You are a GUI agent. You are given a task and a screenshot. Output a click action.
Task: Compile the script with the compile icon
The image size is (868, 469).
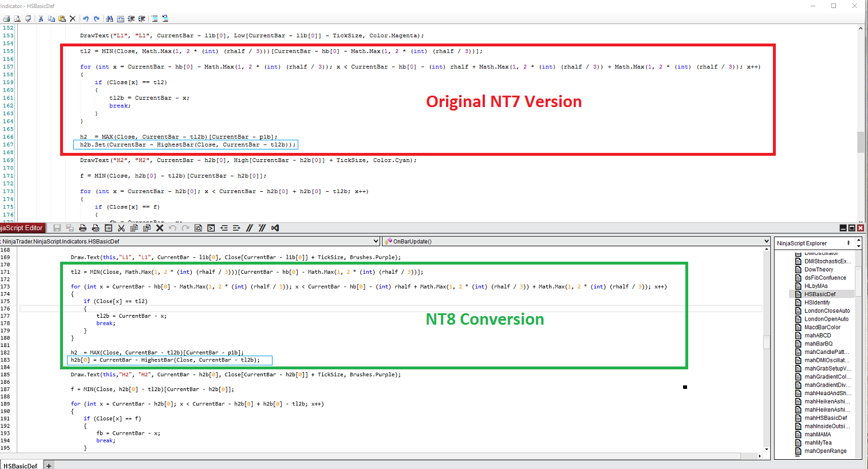point(211,228)
